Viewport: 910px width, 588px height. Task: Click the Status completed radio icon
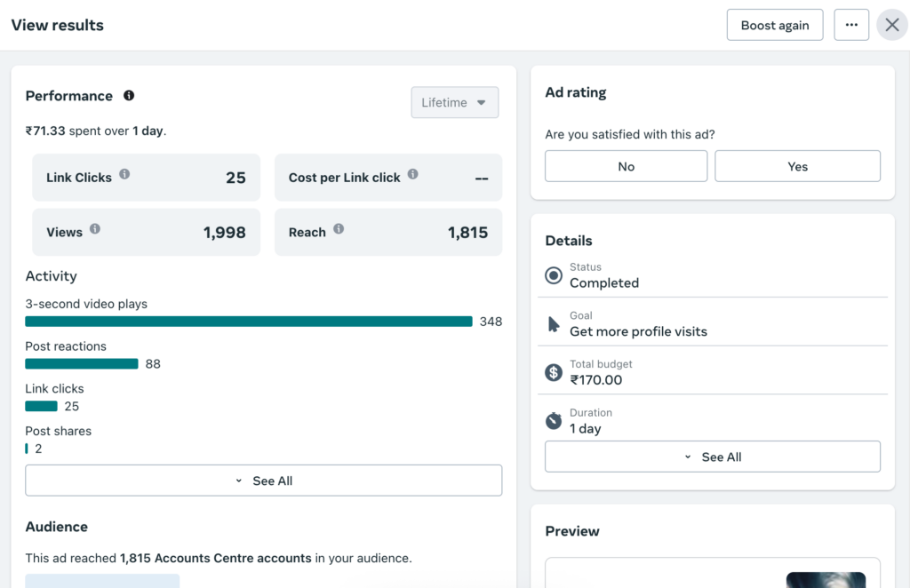(554, 275)
